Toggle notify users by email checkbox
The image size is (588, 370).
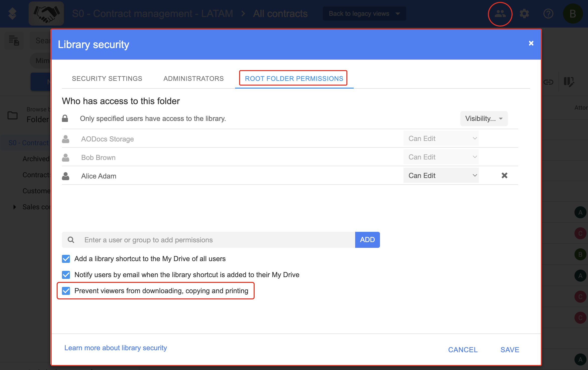coord(66,275)
